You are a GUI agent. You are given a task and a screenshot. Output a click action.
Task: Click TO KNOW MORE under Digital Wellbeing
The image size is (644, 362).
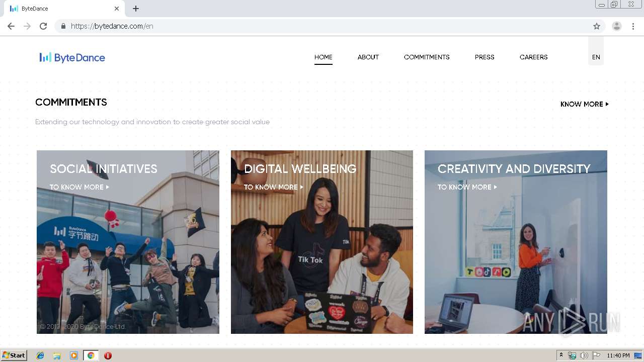274,187
